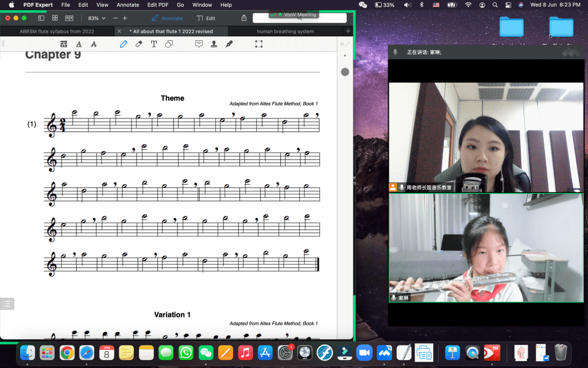Choose the Text insertion tool
Viewport: 588px width, 368px height.
[154, 44]
